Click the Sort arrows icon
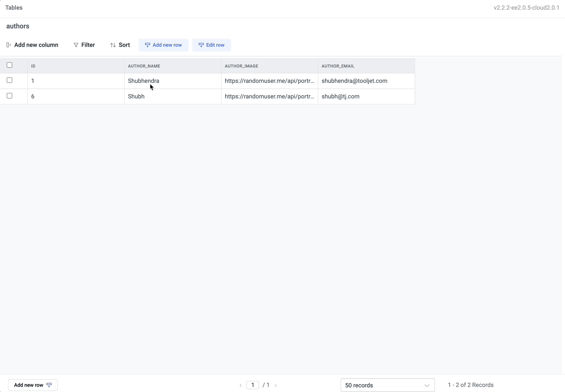Image resolution: width=565 pixels, height=392 pixels. 113,45
